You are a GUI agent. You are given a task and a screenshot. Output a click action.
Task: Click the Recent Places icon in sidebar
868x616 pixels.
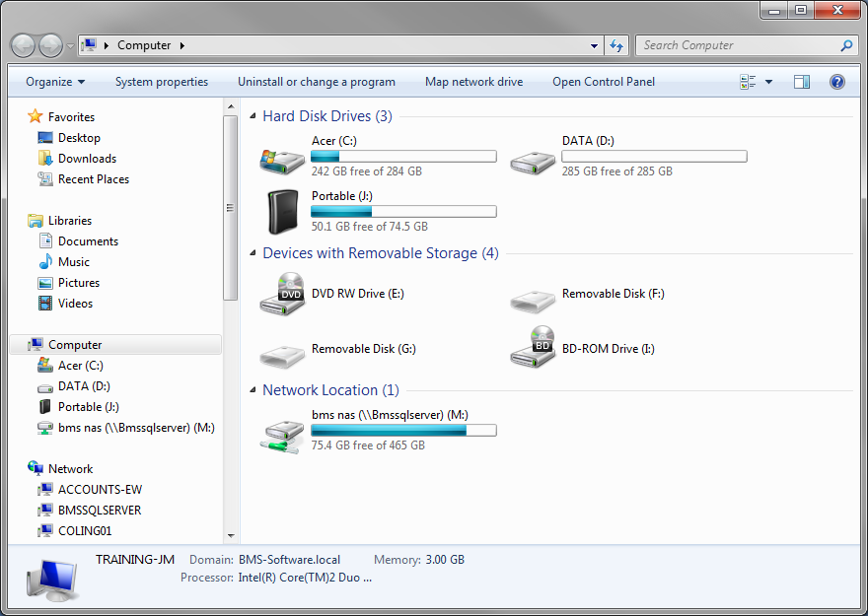pyautogui.click(x=45, y=178)
